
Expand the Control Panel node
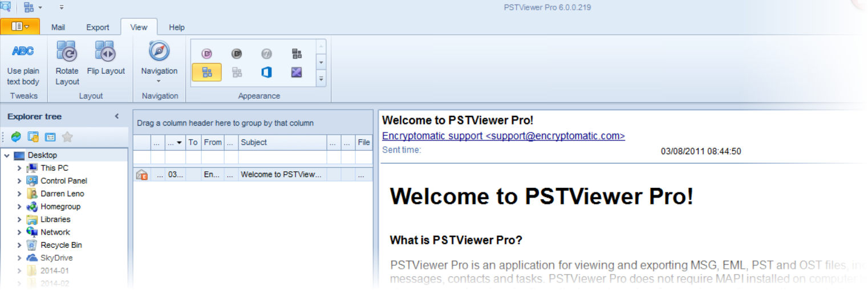click(19, 181)
